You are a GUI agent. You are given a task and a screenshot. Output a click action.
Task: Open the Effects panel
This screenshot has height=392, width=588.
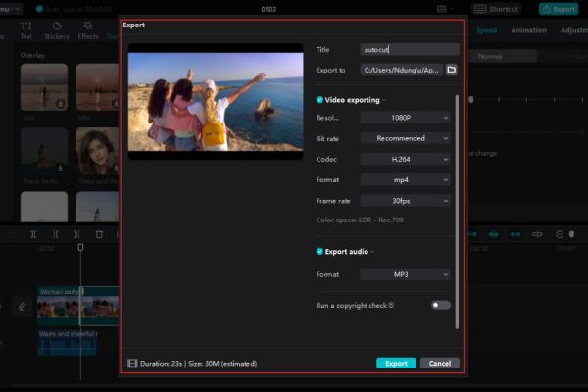point(88,29)
